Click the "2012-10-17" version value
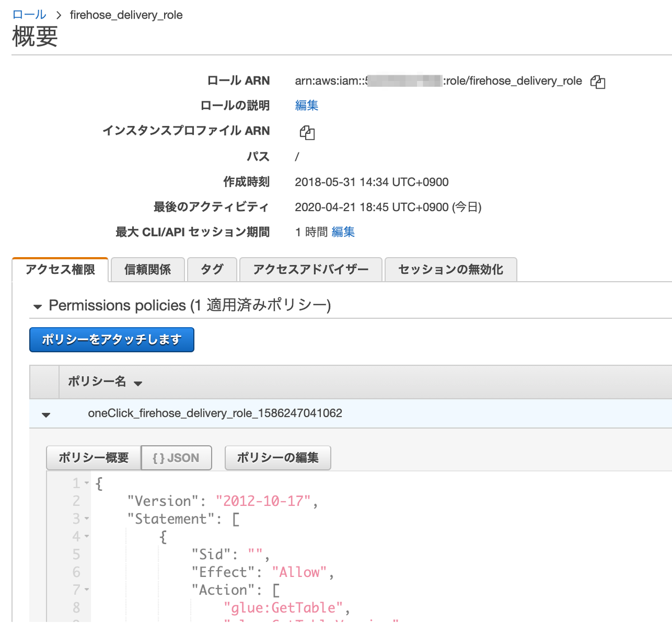This screenshot has width=672, height=624. pos(263,501)
